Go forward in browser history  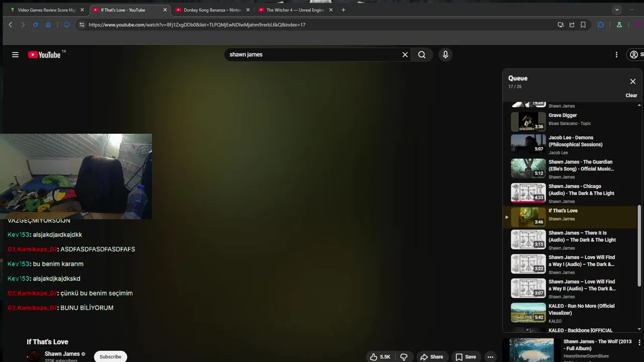click(23, 25)
